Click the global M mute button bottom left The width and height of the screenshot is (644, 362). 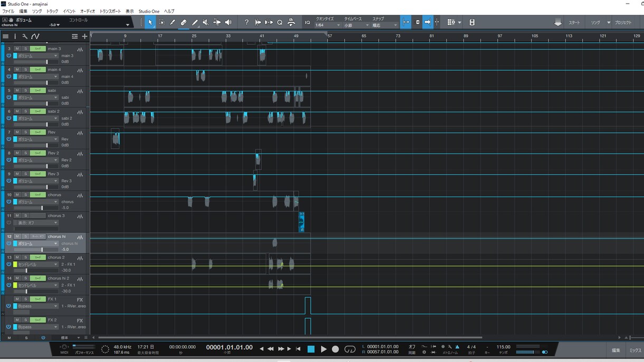tap(8, 338)
